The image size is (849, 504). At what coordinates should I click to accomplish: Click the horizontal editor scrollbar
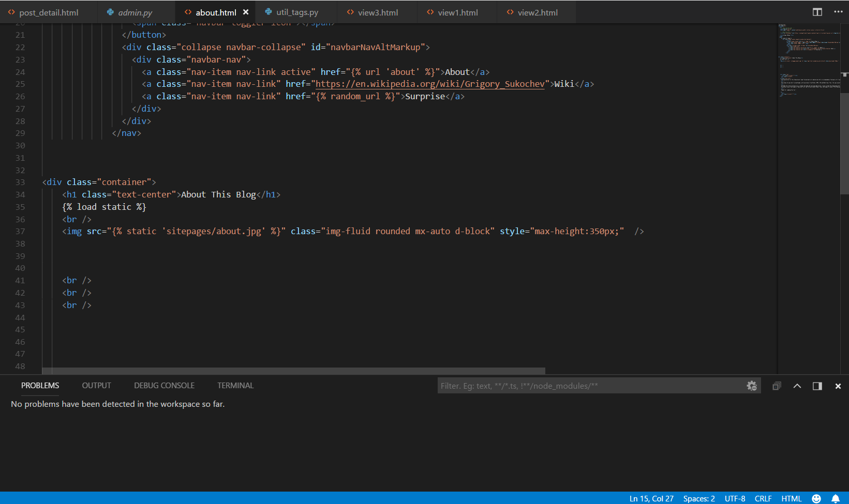pos(293,371)
